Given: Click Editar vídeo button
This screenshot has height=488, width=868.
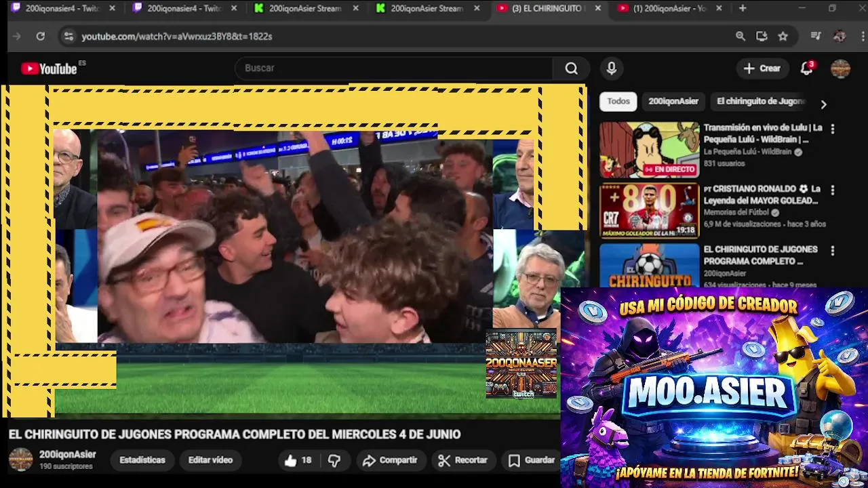Looking at the screenshot, I should 210,460.
